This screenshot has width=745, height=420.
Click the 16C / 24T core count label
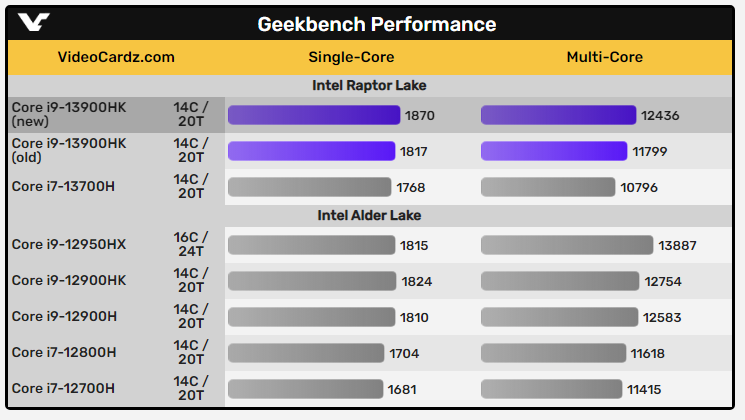tap(192, 244)
